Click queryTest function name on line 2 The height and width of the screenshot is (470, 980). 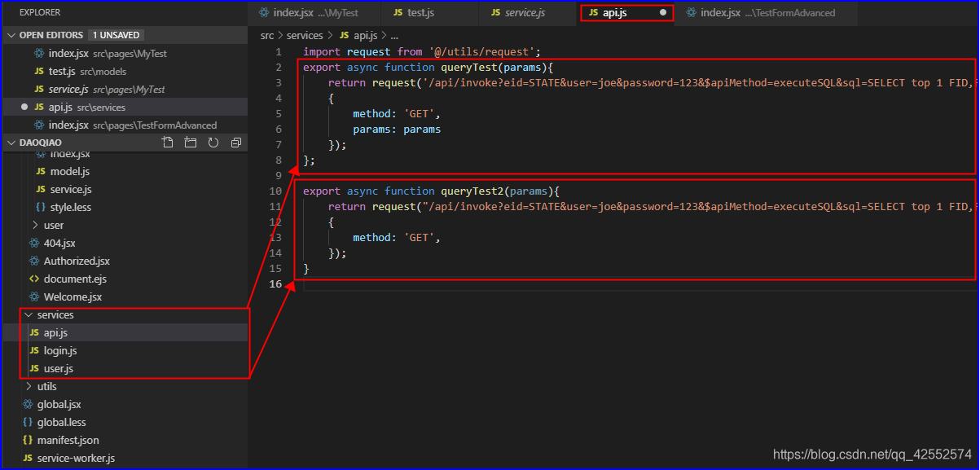(x=469, y=68)
